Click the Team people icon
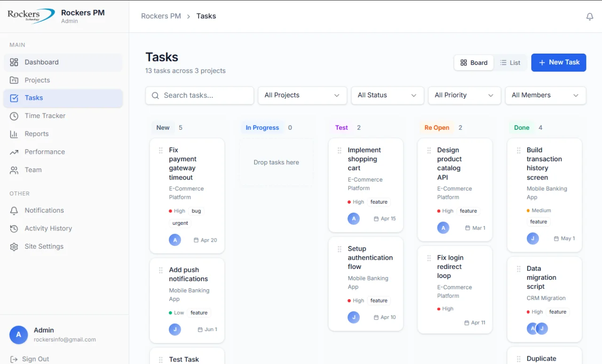602x364 pixels. 14,170
